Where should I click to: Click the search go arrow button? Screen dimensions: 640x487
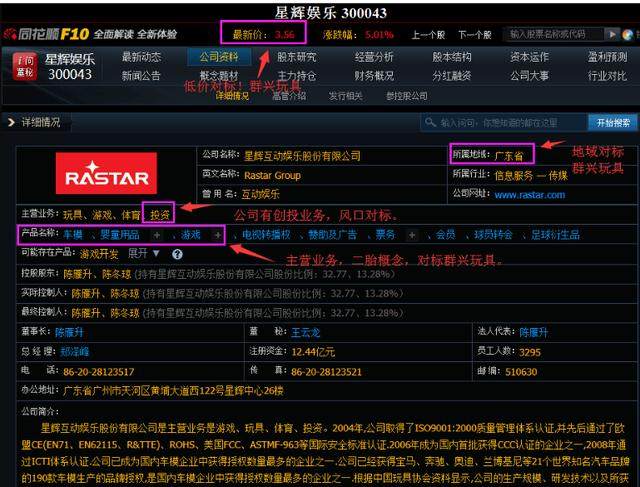coord(612,34)
